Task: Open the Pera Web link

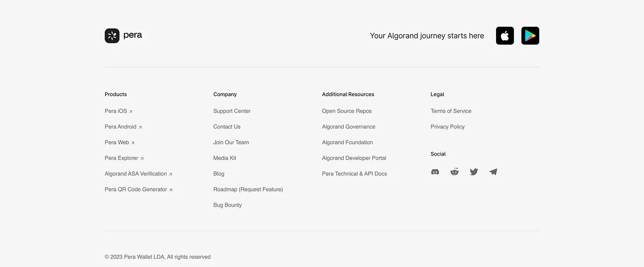Action: tap(120, 142)
